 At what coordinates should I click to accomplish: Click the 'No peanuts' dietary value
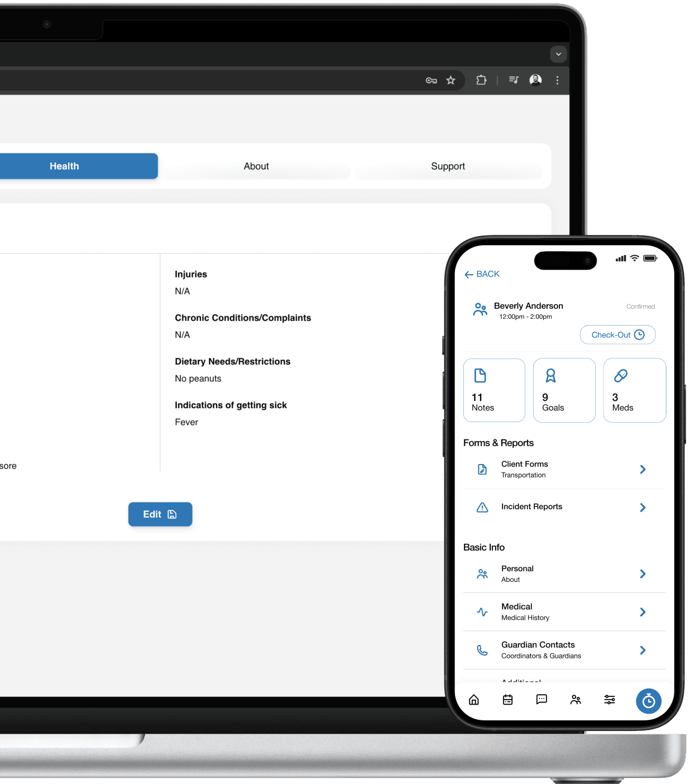(x=198, y=379)
